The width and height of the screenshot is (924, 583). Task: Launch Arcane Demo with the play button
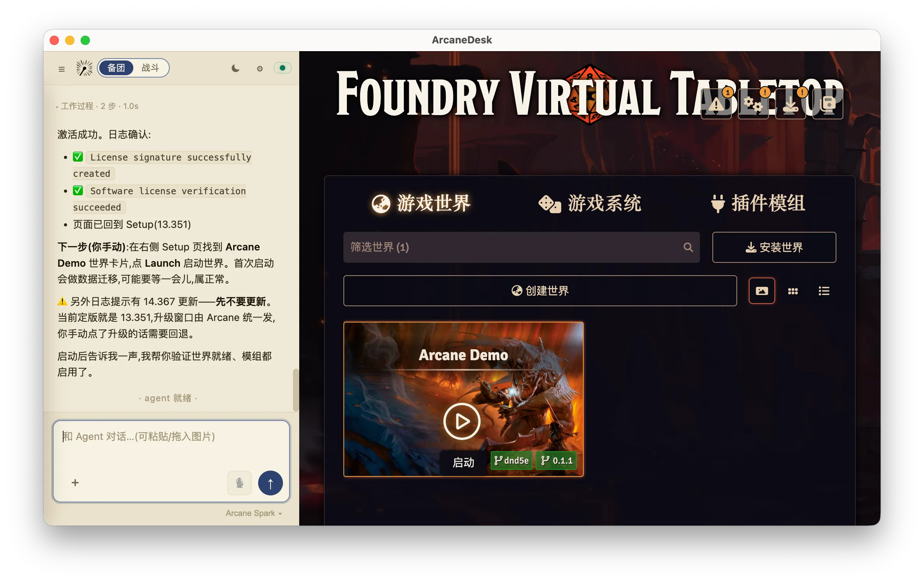pyautogui.click(x=462, y=421)
